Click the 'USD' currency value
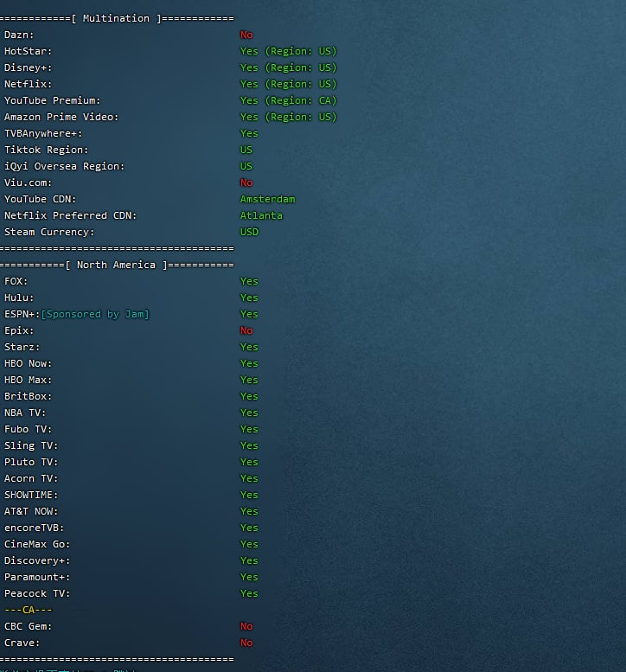Image resolution: width=626 pixels, height=672 pixels. [249, 232]
